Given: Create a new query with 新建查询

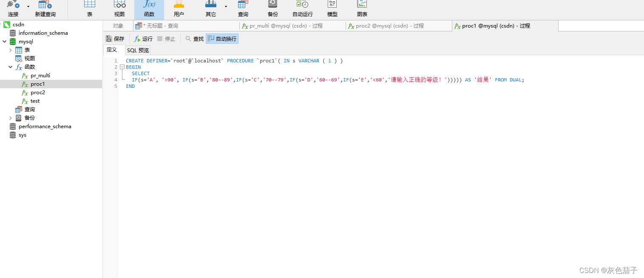Looking at the screenshot, I should (x=45, y=9).
